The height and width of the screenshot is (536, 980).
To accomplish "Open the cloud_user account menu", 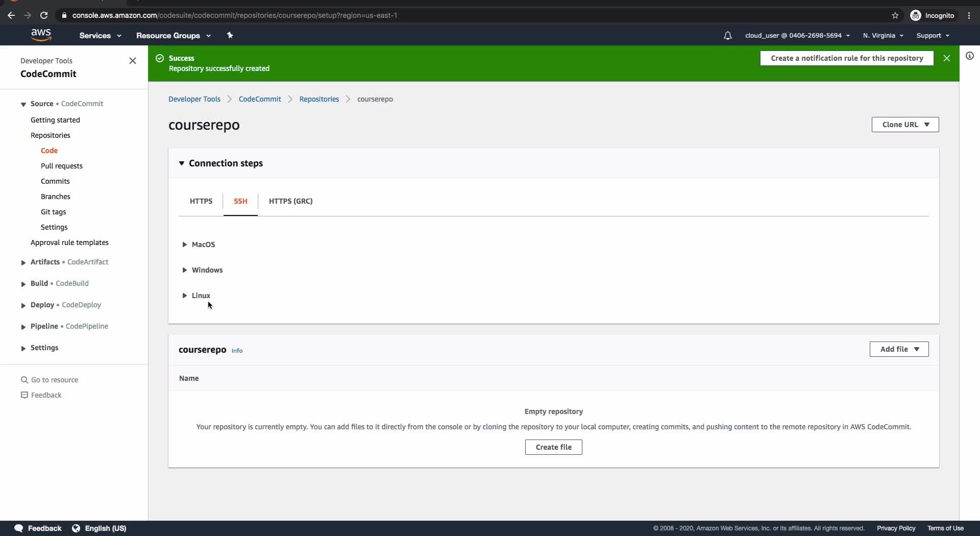I will (797, 35).
